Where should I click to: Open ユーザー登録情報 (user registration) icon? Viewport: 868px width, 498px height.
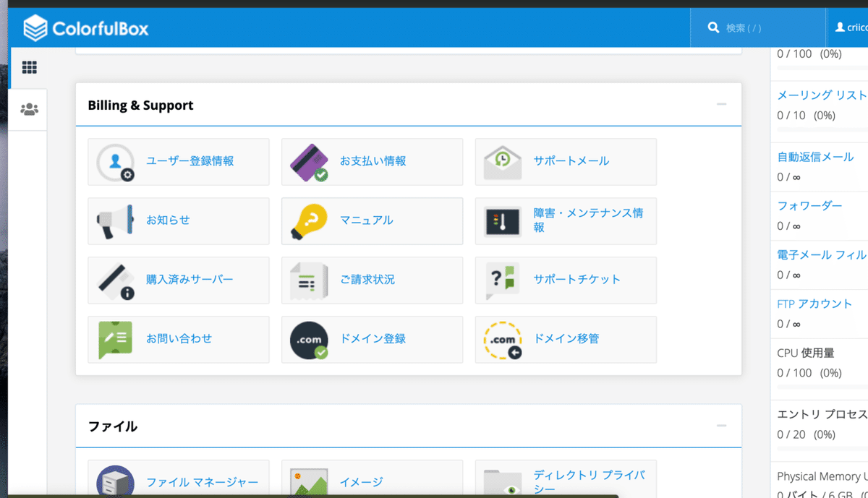116,161
